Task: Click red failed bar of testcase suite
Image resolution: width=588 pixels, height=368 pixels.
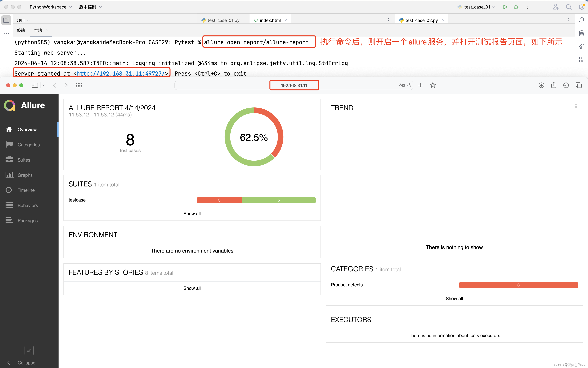Action: click(219, 200)
